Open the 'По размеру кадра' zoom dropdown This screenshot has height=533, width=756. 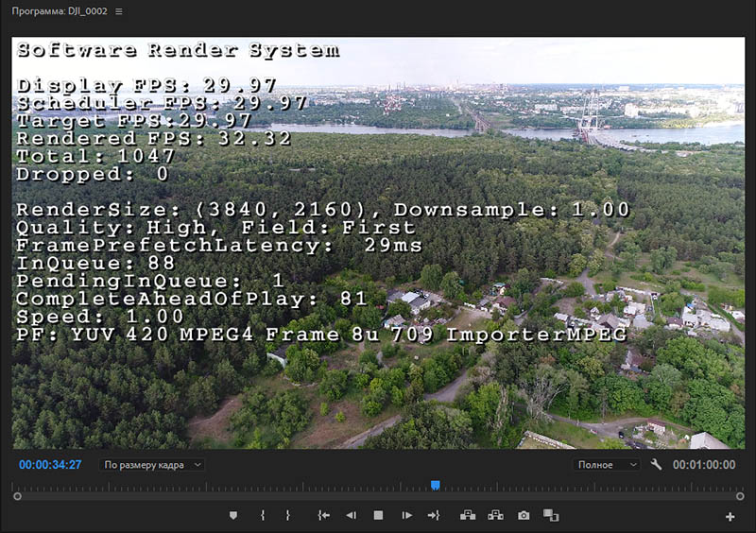coord(152,465)
